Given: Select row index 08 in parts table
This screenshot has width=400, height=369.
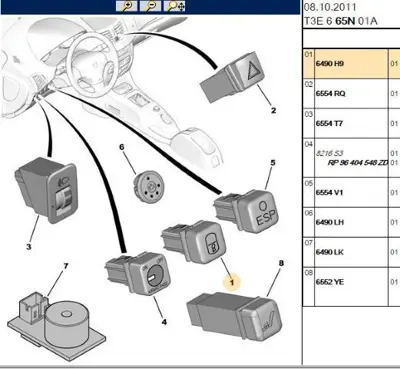Looking at the screenshot, I should pos(309,273).
